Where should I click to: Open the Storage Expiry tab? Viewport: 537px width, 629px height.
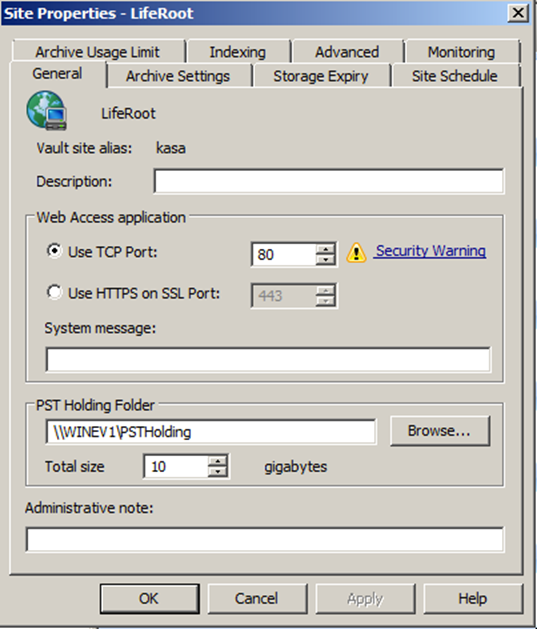(x=321, y=76)
